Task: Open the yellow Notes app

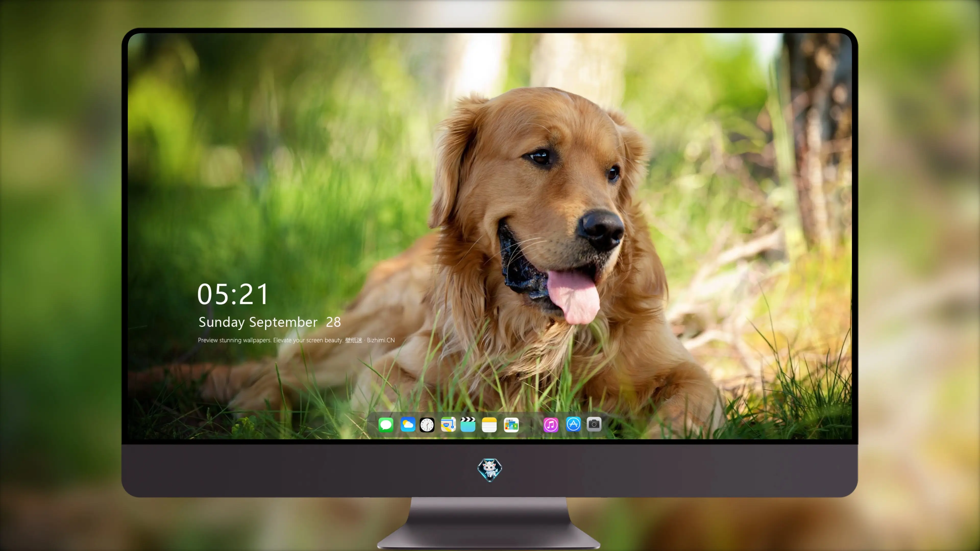Action: point(489,424)
